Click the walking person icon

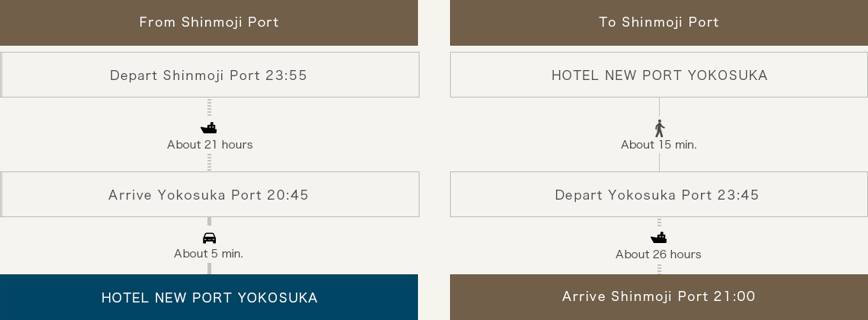(659, 128)
